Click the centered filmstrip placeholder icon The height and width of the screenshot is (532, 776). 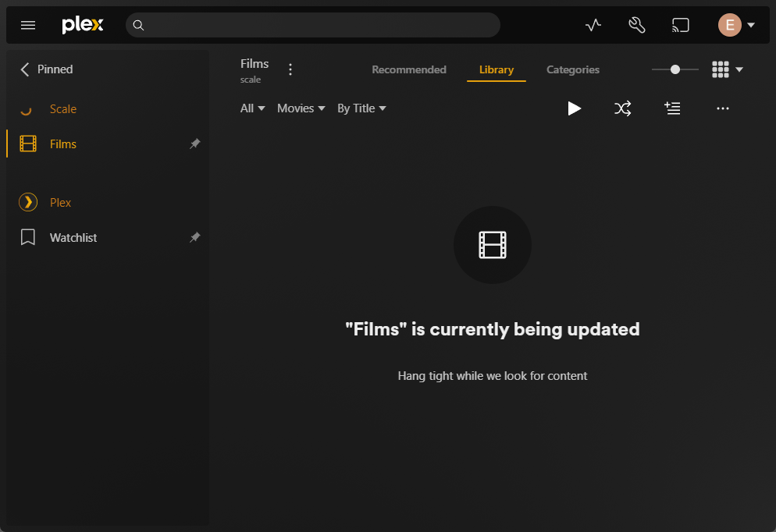(x=493, y=245)
